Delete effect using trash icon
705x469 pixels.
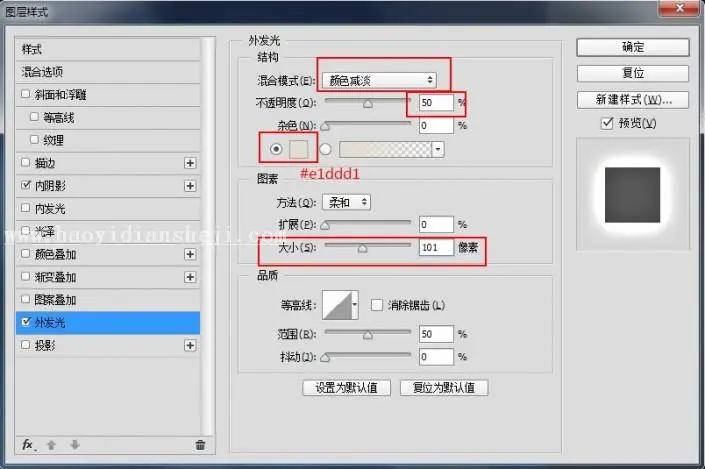(x=200, y=445)
